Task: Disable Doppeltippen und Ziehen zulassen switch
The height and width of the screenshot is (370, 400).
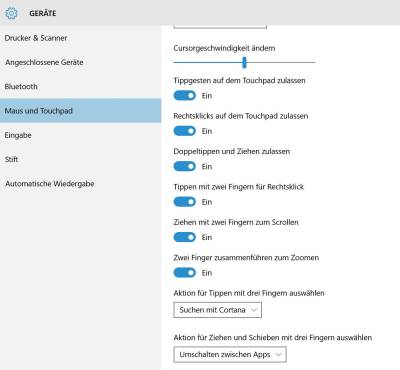Action: click(184, 166)
